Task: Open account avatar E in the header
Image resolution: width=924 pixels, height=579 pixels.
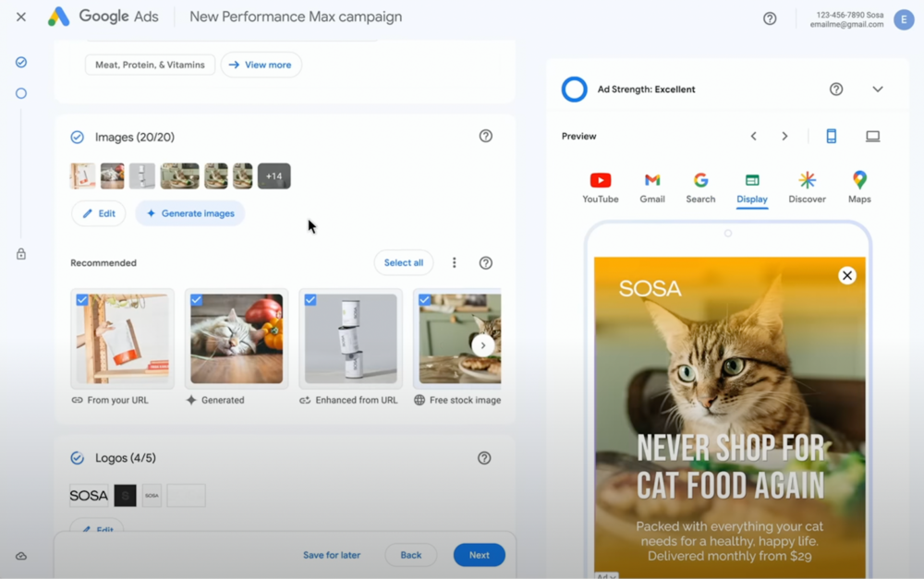Action: [x=904, y=18]
